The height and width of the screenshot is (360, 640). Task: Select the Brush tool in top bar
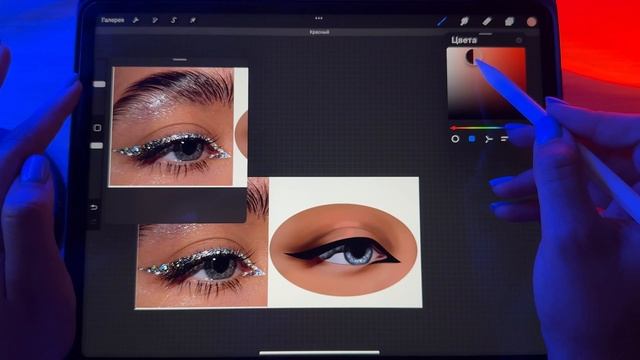tap(442, 21)
